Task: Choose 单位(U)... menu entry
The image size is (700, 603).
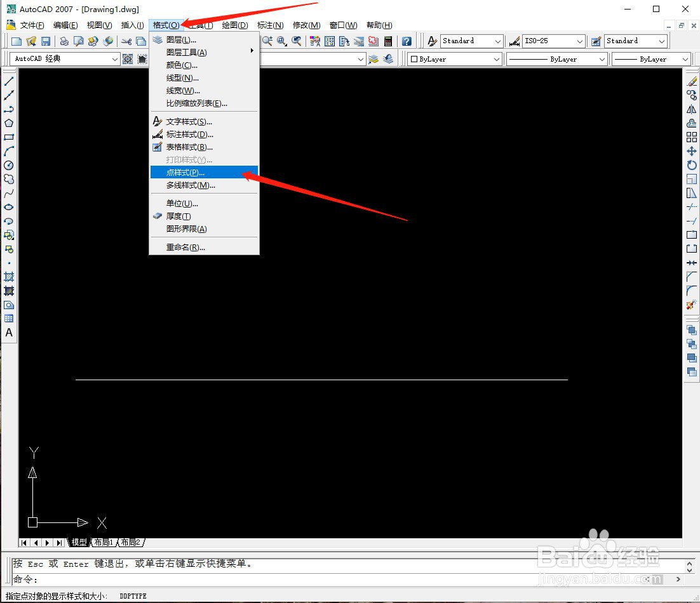Action: pos(204,203)
